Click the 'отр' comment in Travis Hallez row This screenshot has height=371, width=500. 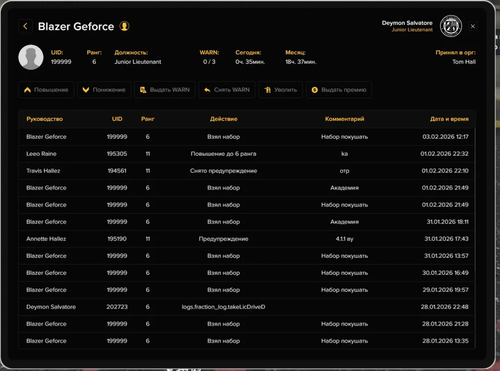tap(345, 171)
